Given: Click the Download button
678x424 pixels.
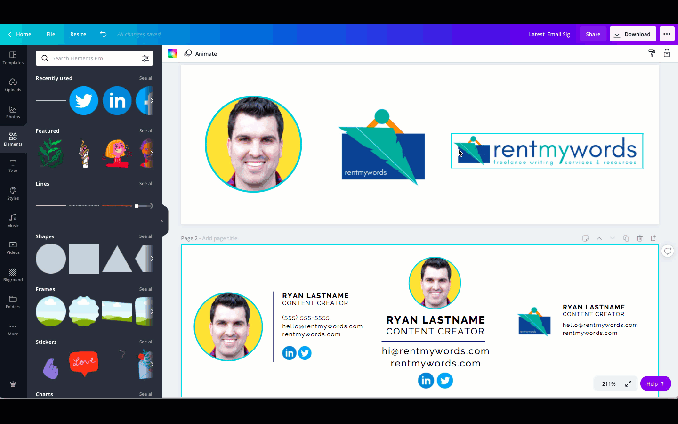Looking at the screenshot, I should (x=633, y=34).
